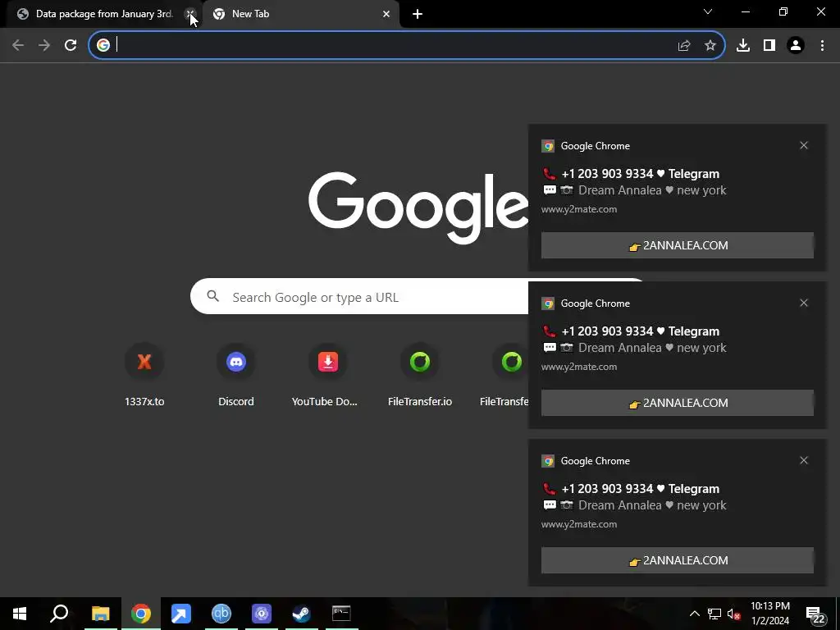Click 2ANNALEA.COM in the top notification
840x630 pixels.
click(x=677, y=245)
